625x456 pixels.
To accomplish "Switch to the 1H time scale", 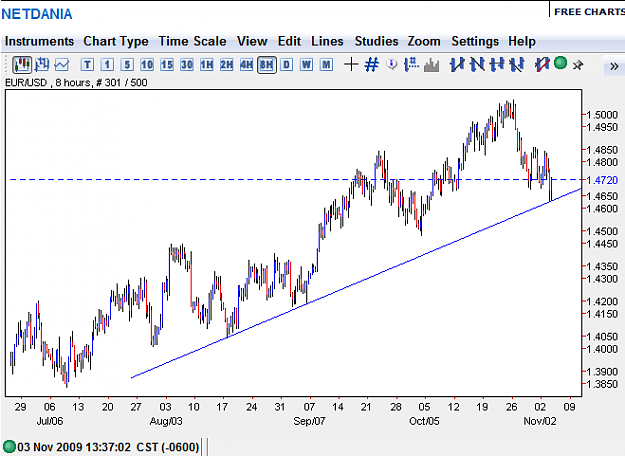I will (x=206, y=65).
